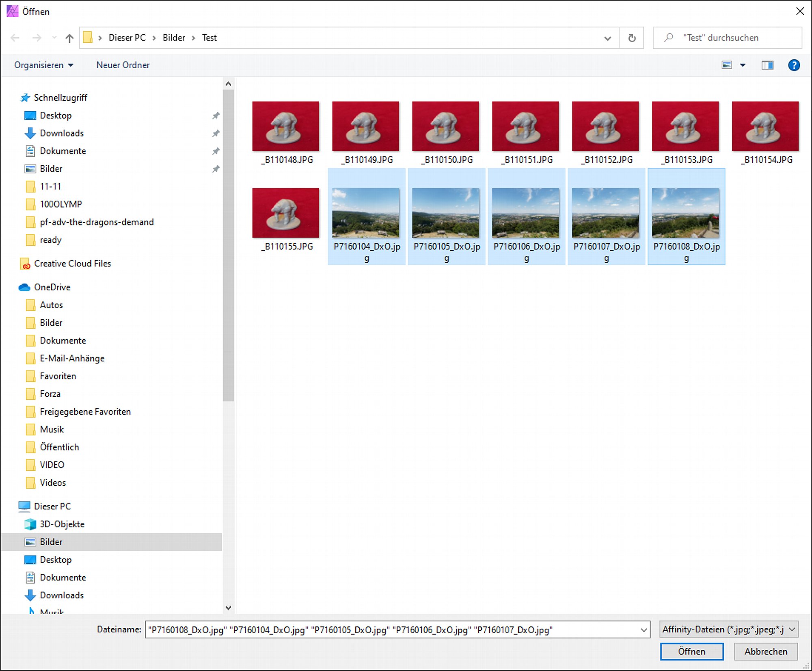This screenshot has height=671, width=812.
Task: Click the Öffnen button
Action: [692, 652]
